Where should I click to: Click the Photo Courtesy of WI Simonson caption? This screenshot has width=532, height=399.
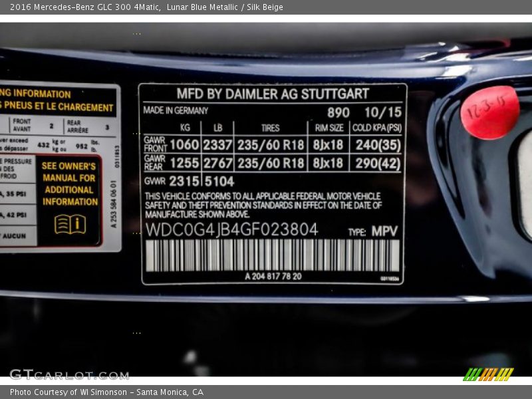(x=106, y=392)
